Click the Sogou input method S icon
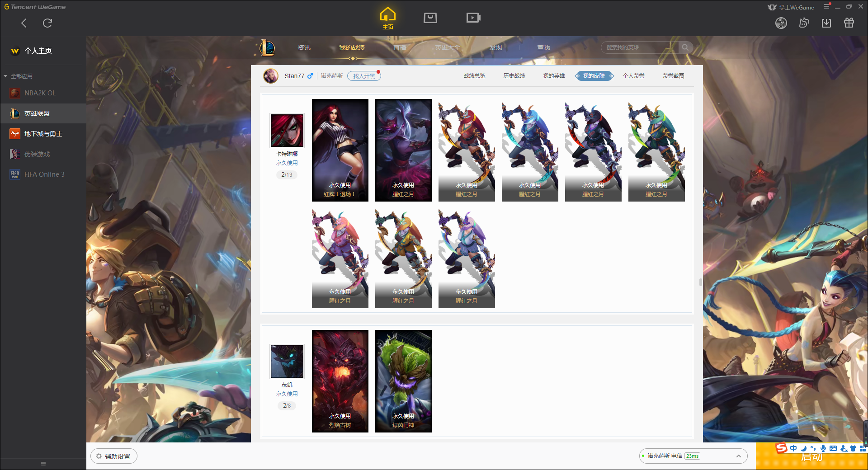This screenshot has height=470, width=868. coord(781,448)
